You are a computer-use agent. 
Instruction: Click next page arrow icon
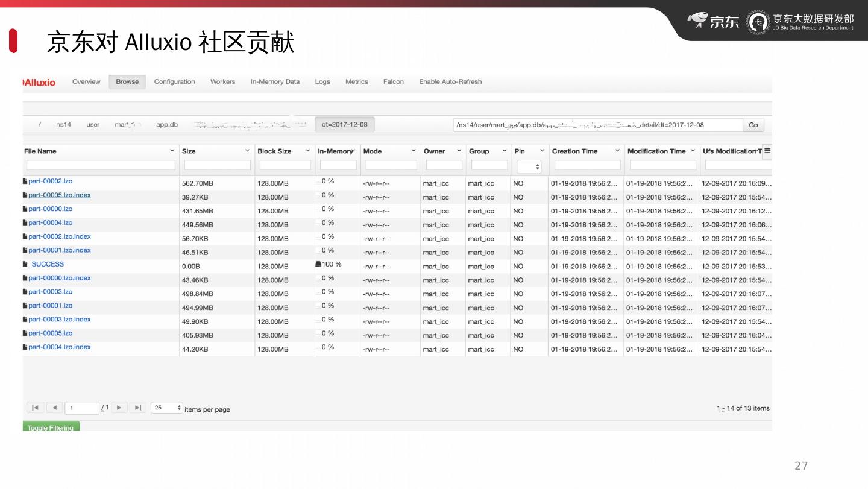pyautogui.click(x=119, y=408)
